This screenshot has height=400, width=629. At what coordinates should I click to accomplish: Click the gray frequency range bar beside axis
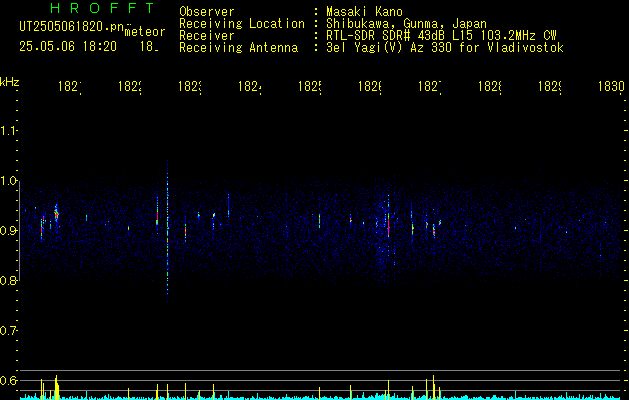pyautogui.click(x=20, y=231)
